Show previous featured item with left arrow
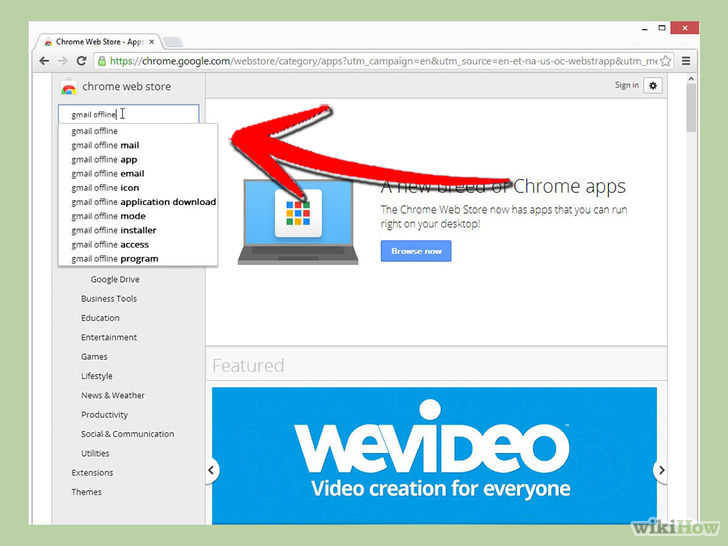The width and height of the screenshot is (728, 546). [x=211, y=470]
